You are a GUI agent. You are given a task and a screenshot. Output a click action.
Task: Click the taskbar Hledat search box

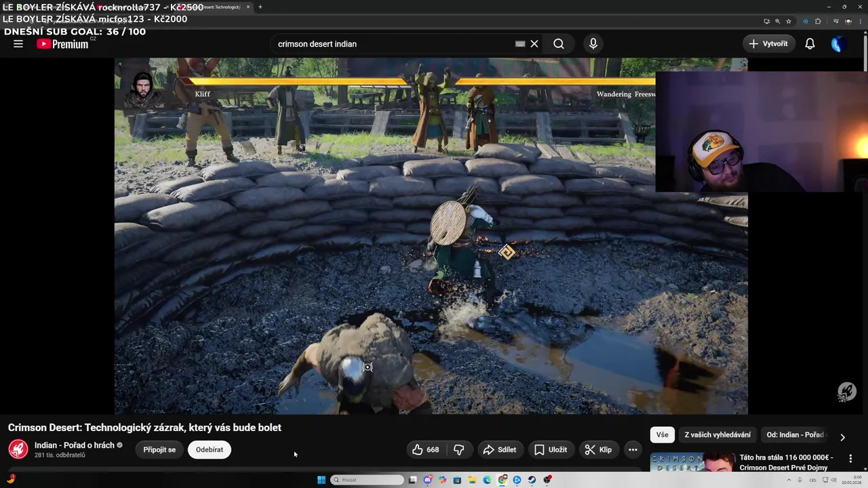pyautogui.click(x=367, y=480)
